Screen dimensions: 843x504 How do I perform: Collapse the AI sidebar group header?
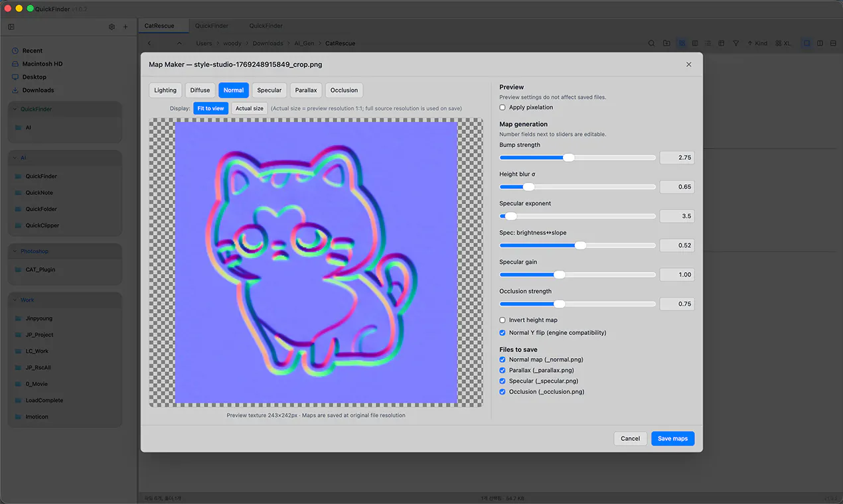click(x=64, y=158)
